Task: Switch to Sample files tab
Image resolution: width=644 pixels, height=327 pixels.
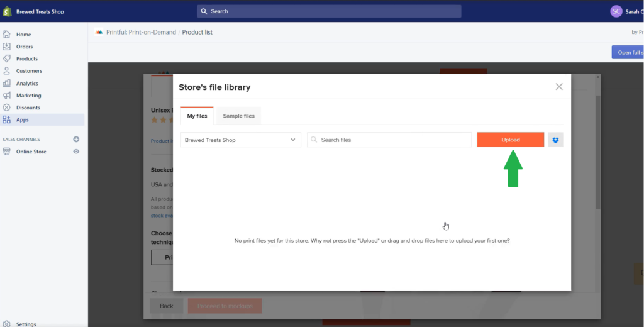Action: point(238,116)
